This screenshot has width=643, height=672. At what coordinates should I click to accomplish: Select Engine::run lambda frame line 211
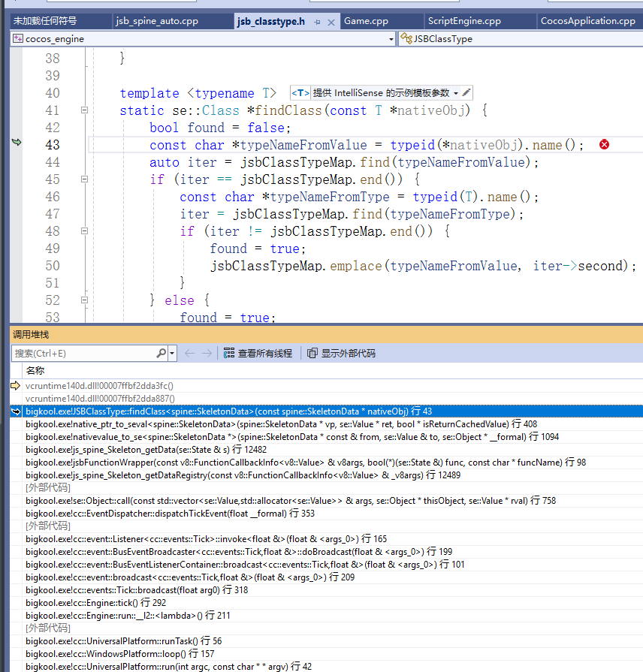(333, 616)
